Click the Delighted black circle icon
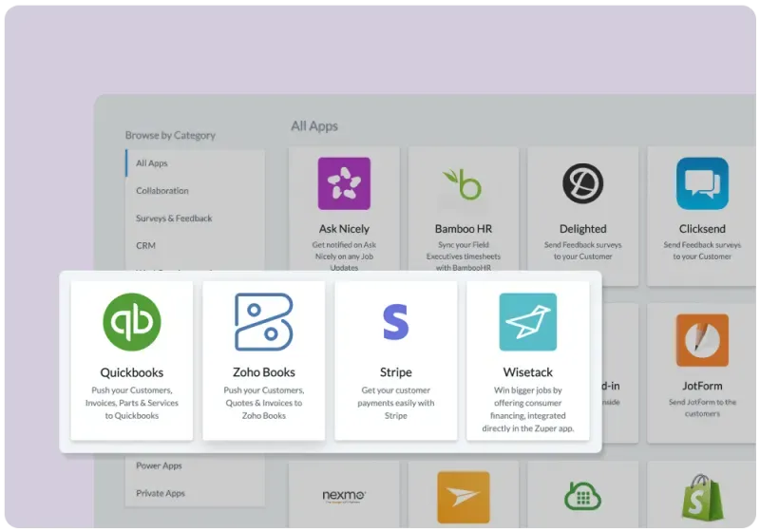This screenshot has width=760, height=532. [582, 183]
